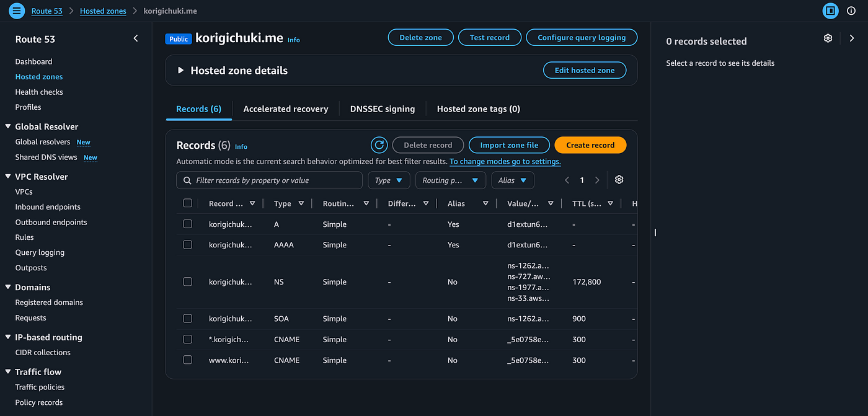Open the Type filter dropdown
This screenshot has height=416, width=868.
[x=389, y=180]
